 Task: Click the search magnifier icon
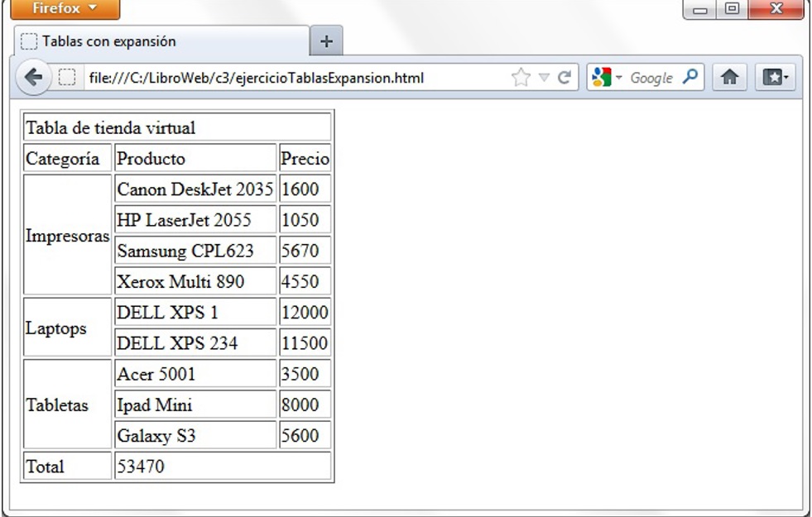pos(689,77)
